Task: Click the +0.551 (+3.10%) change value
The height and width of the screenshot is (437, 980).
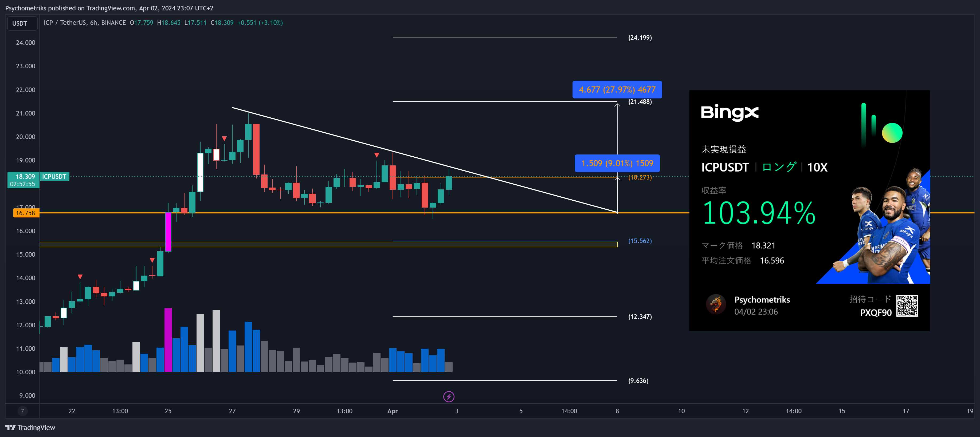Action: click(x=260, y=22)
